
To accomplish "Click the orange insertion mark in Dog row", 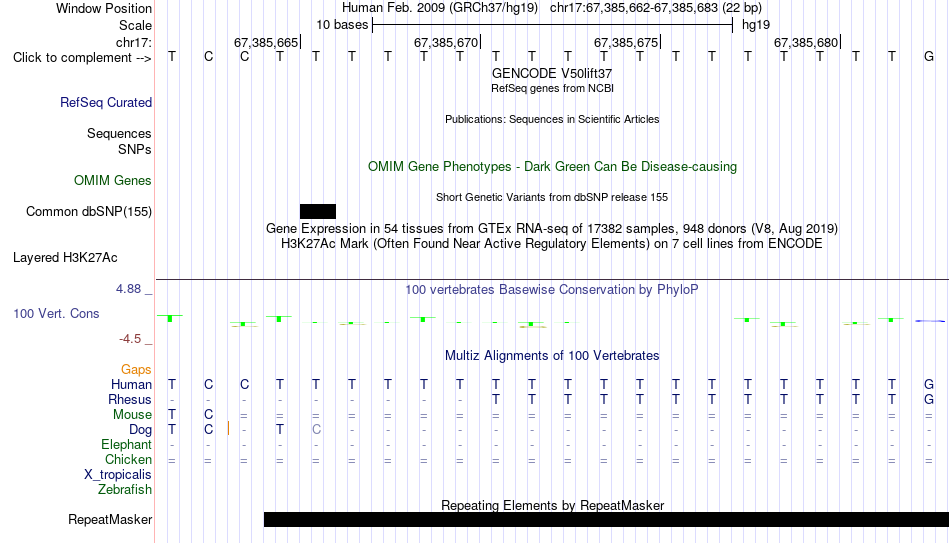I will click(228, 428).
